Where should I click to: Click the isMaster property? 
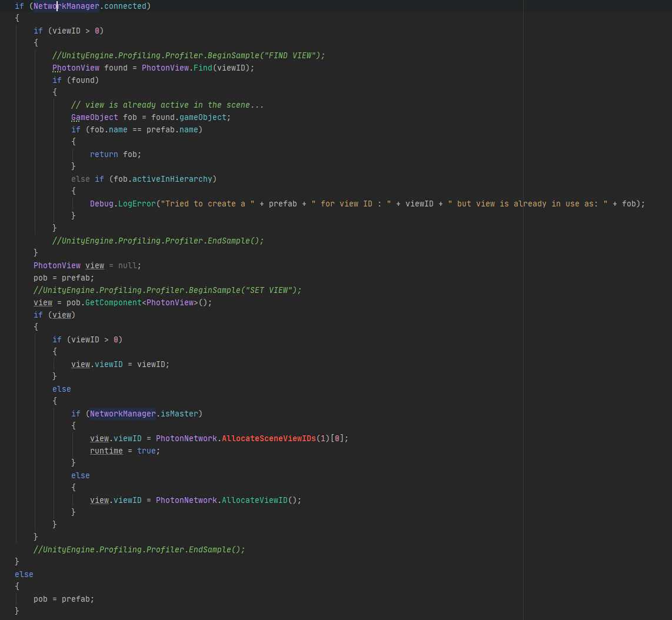click(179, 414)
